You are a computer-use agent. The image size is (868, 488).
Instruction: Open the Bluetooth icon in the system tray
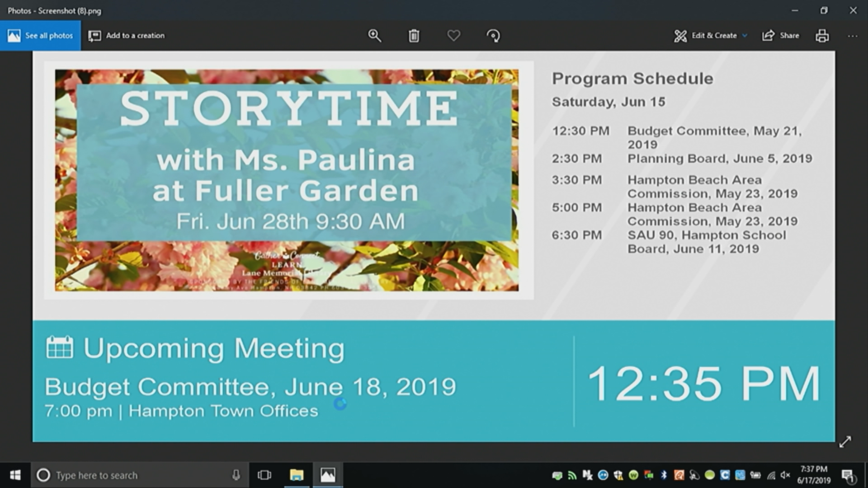664,475
